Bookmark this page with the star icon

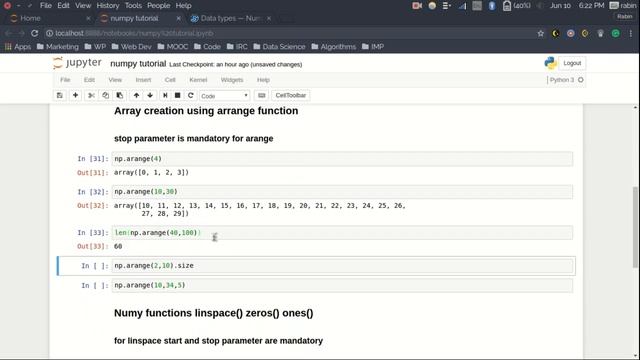(x=540, y=33)
